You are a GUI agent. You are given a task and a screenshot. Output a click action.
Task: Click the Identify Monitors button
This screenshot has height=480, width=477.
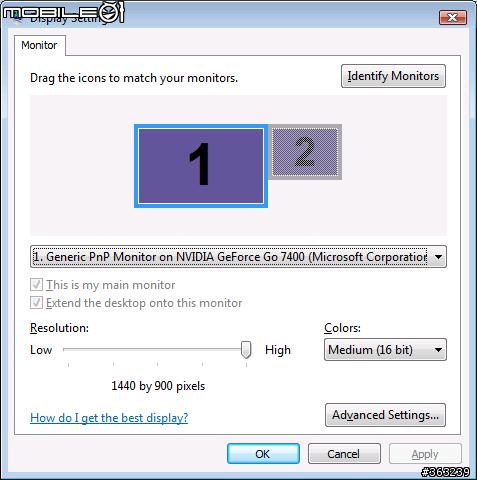pos(393,76)
